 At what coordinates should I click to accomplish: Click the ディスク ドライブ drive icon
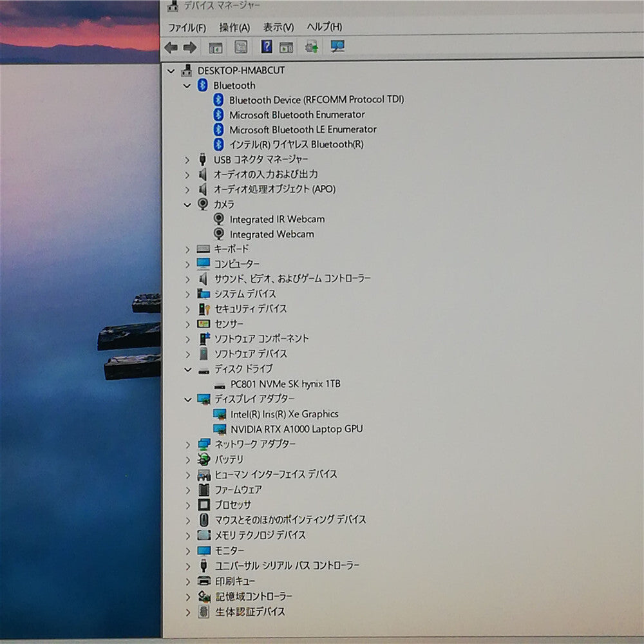[204, 371]
